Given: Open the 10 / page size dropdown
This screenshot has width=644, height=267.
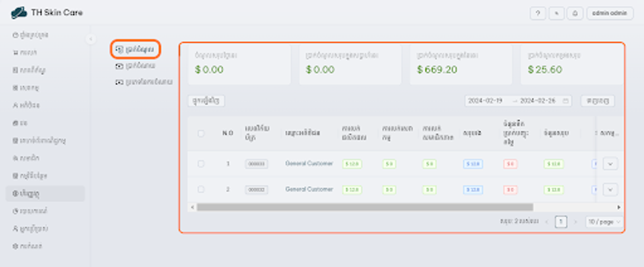Looking at the screenshot, I should [x=604, y=222].
